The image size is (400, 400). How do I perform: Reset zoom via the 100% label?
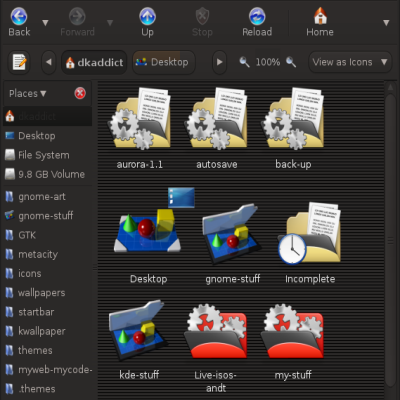coord(268,62)
